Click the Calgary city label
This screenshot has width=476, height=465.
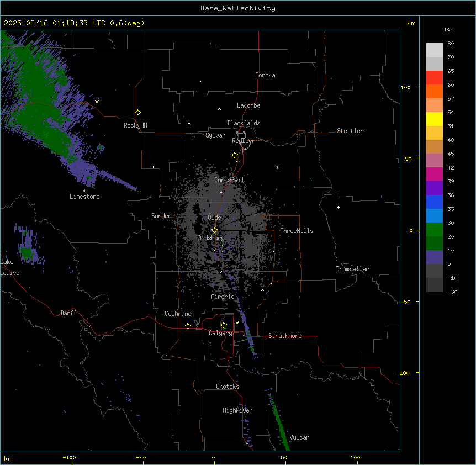click(220, 333)
